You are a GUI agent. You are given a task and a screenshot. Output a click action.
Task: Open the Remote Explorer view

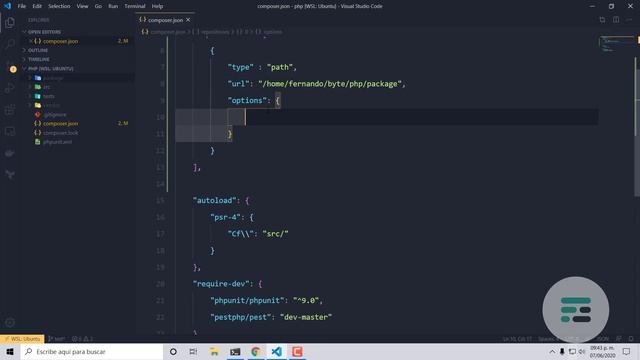[10, 131]
